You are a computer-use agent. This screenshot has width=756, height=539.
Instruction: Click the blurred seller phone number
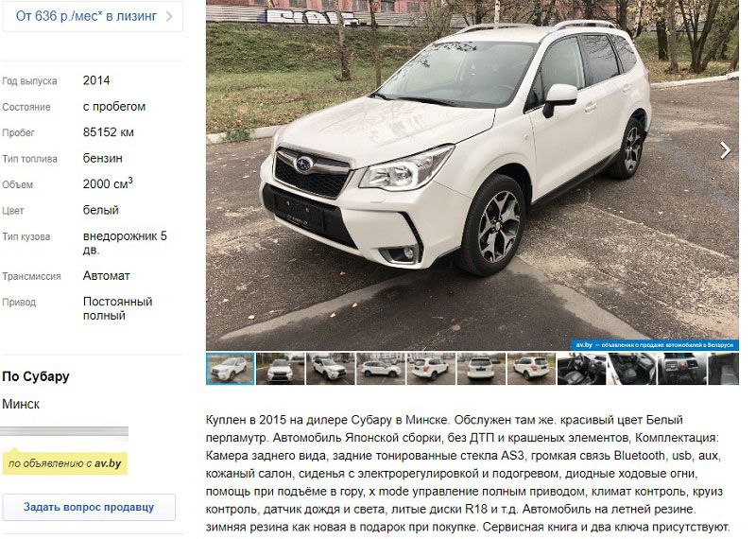point(65,432)
